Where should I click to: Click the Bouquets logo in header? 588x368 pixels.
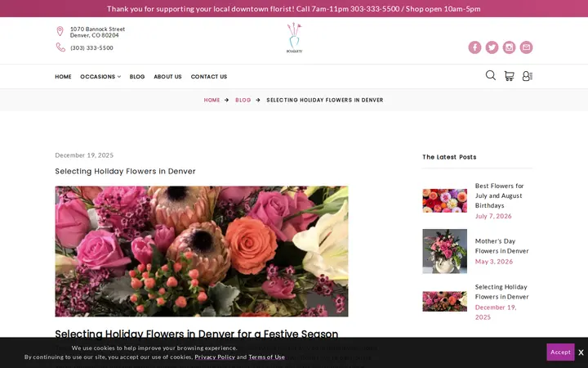(x=294, y=38)
